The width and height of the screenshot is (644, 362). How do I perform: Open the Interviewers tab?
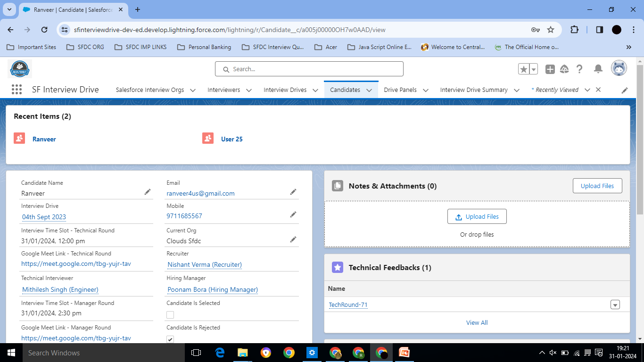pyautogui.click(x=223, y=90)
